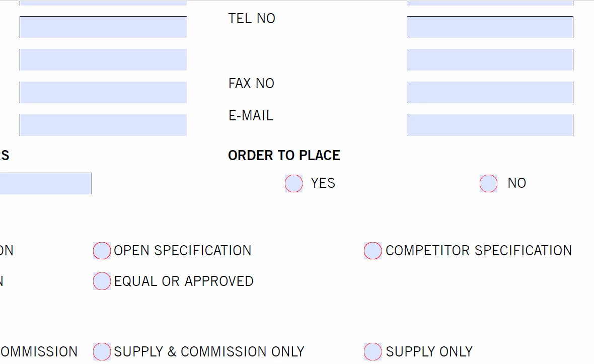Focus the FAX NO field on the right
594x364 pixels.
point(490,92)
